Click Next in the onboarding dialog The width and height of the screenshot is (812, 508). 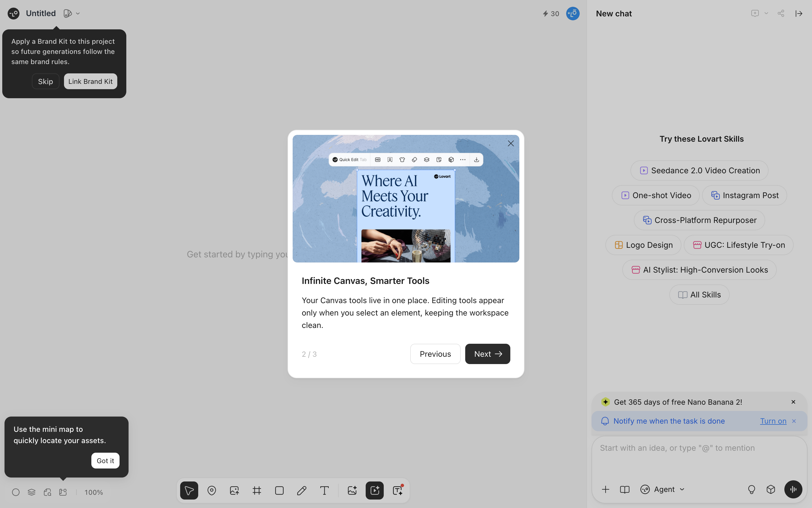(x=487, y=354)
